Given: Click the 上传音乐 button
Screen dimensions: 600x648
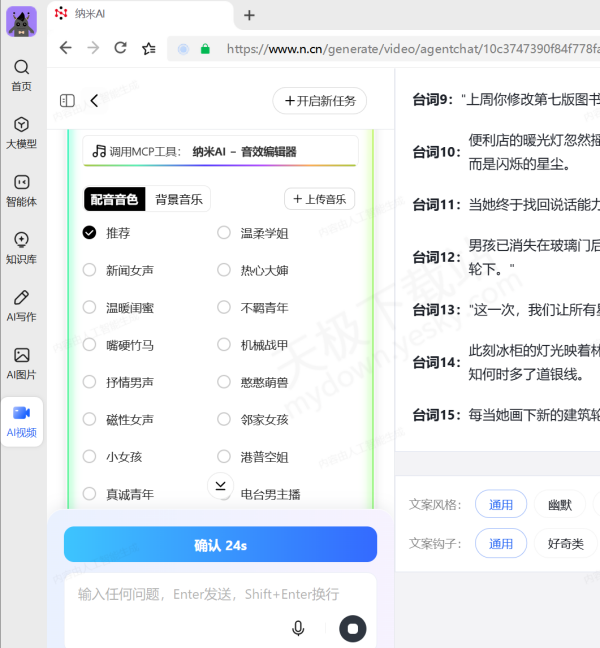Looking at the screenshot, I should tap(319, 199).
